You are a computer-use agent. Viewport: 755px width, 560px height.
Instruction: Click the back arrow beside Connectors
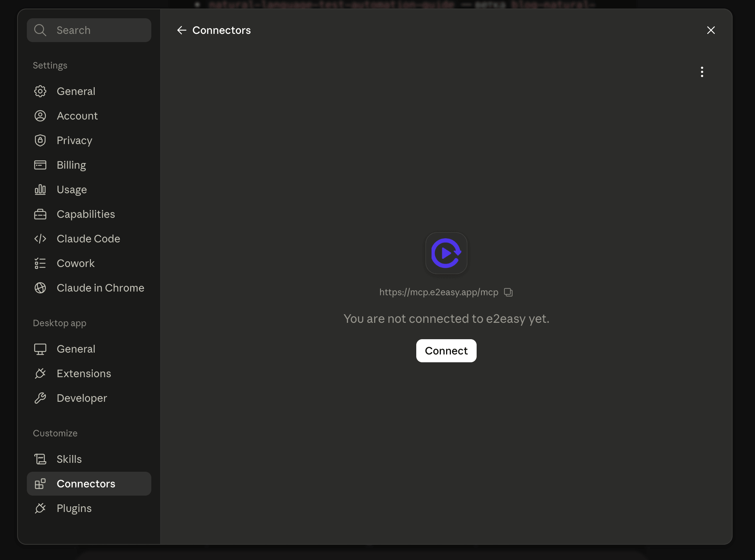(x=181, y=30)
